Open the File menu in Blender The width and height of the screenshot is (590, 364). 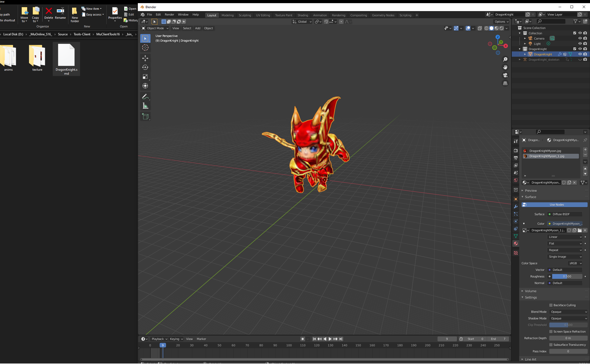coord(149,15)
